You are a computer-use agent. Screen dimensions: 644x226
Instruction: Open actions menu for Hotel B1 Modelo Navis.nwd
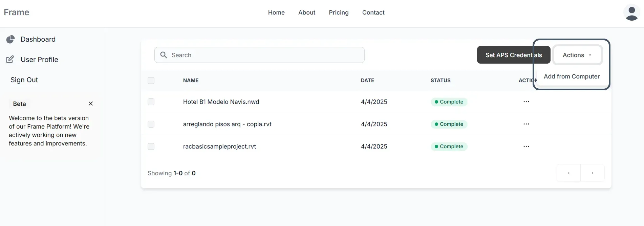[526, 102]
